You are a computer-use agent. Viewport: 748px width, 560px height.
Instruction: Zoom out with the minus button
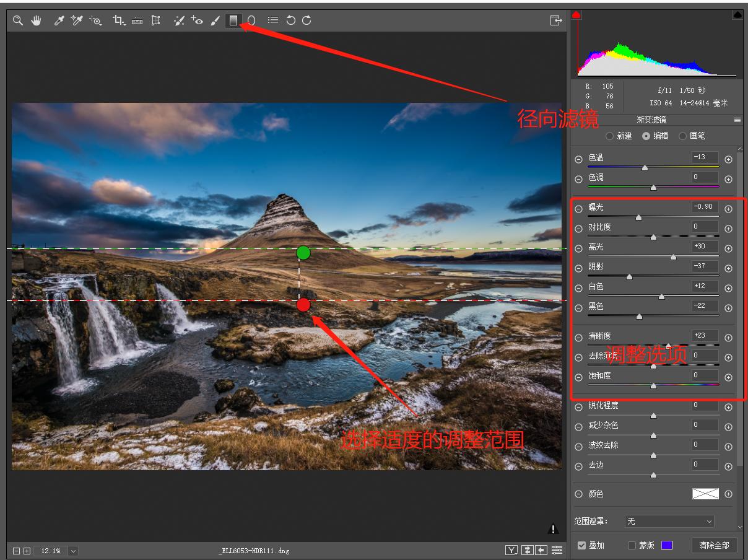point(17,551)
